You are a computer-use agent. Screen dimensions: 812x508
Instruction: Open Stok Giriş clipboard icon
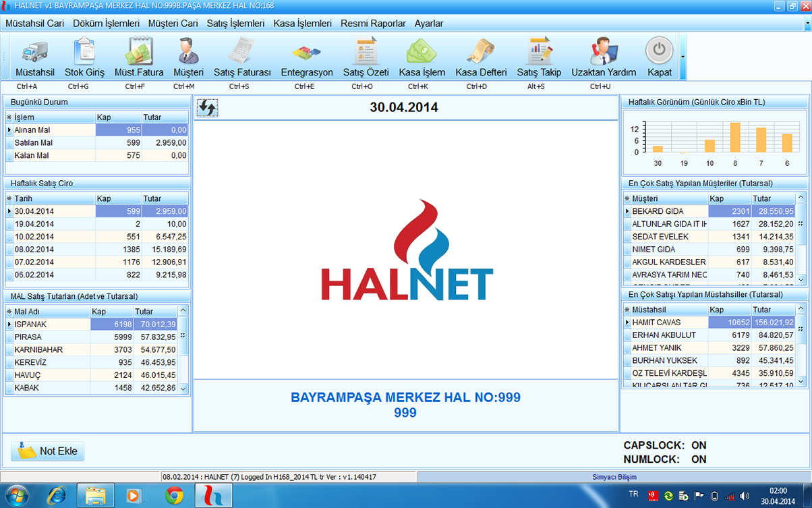(x=84, y=52)
